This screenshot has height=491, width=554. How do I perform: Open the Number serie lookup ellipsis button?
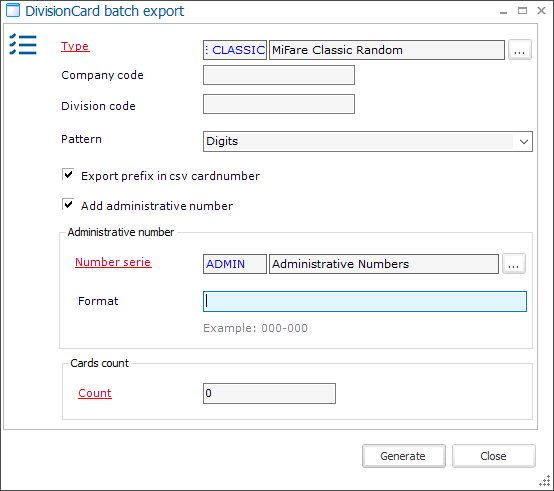point(514,264)
